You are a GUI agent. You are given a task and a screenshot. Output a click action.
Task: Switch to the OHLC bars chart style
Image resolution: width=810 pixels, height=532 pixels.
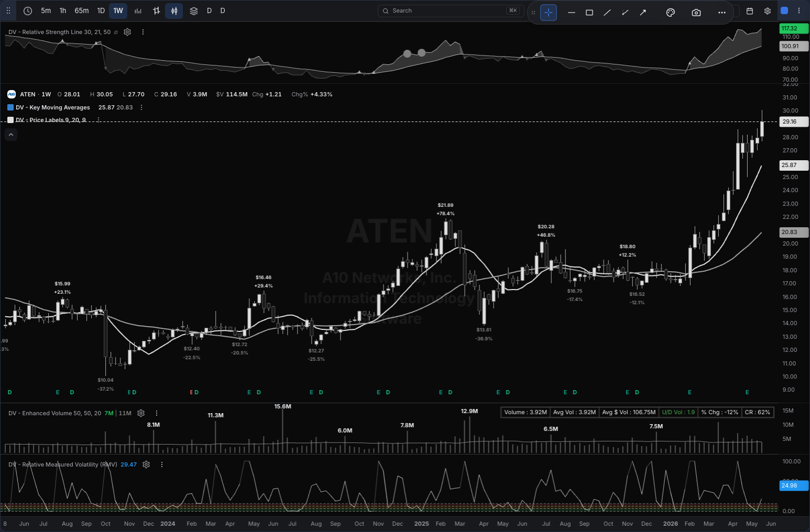pos(156,10)
